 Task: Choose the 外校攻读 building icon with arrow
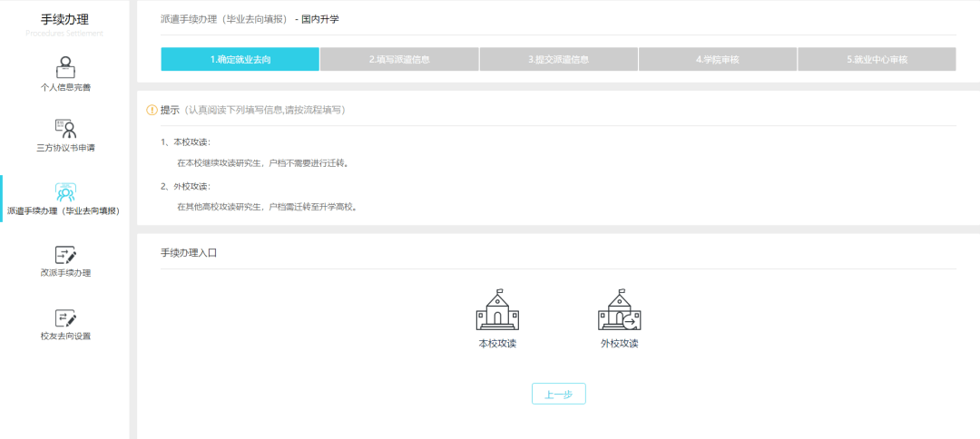pyautogui.click(x=619, y=310)
